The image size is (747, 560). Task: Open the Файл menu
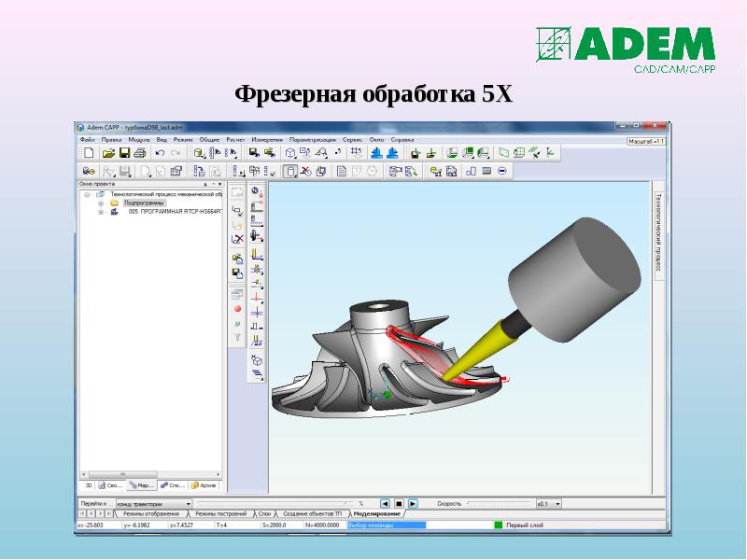(x=88, y=139)
